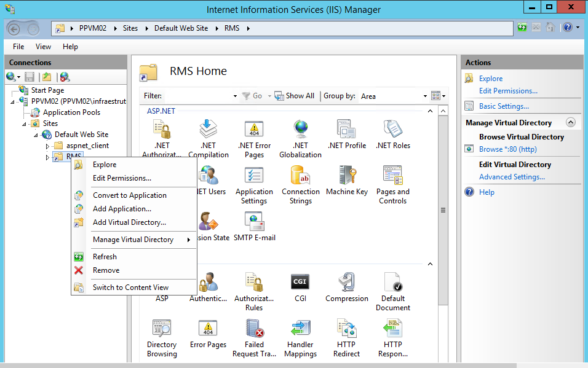Click the Up folder icon in Connections toolbar
Screen dimensions: 588x368
tap(47, 77)
